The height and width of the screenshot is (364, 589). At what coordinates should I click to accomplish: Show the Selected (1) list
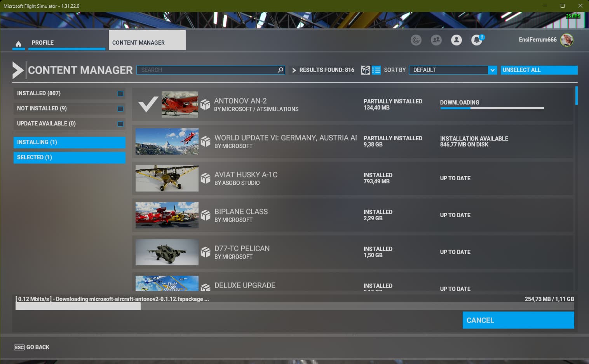coord(70,157)
